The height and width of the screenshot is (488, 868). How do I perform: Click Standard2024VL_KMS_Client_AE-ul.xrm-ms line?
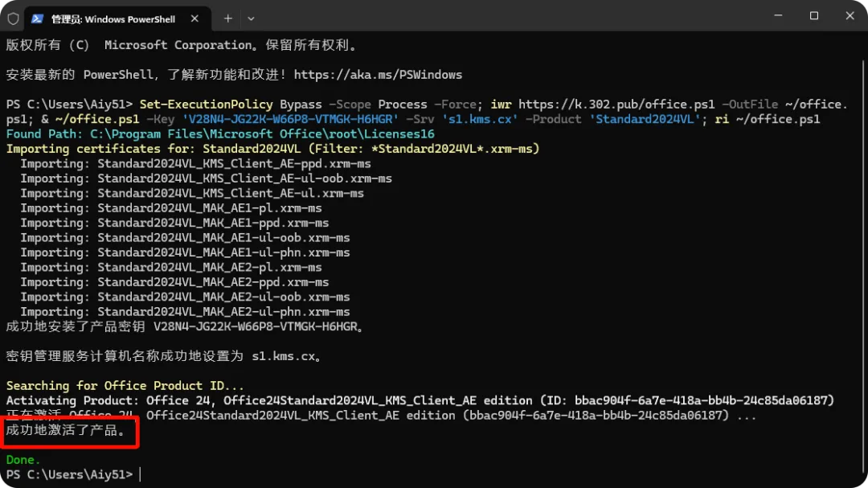tap(192, 193)
